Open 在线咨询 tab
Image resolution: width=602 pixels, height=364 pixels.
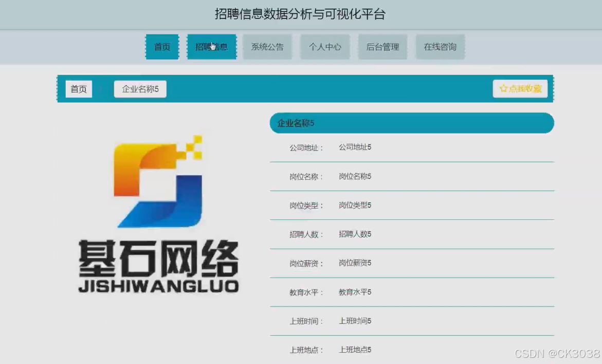point(440,47)
